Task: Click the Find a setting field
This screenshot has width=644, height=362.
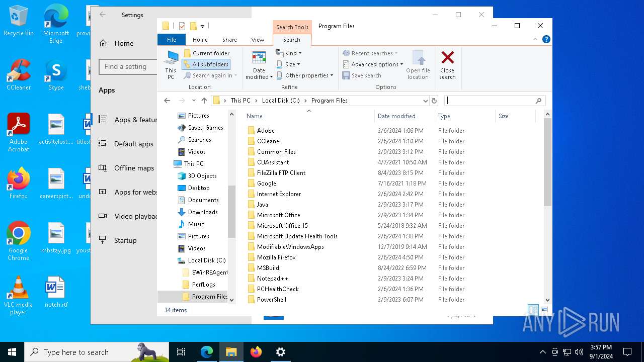Action: (x=128, y=66)
